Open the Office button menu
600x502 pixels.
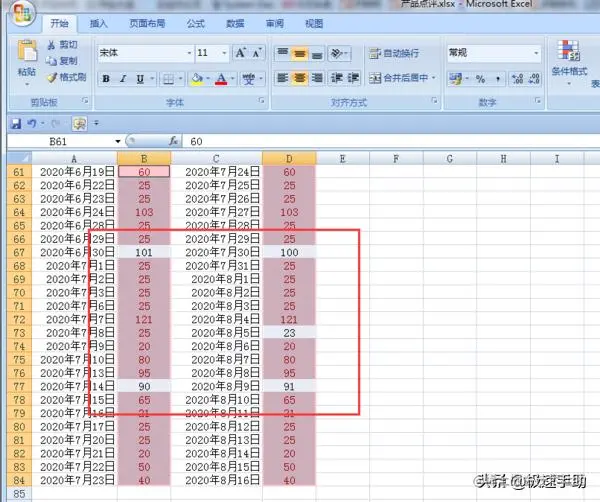[x=23, y=12]
